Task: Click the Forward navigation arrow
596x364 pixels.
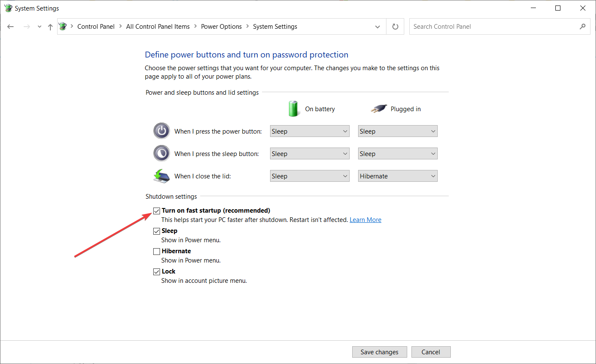Action: pyautogui.click(x=27, y=27)
